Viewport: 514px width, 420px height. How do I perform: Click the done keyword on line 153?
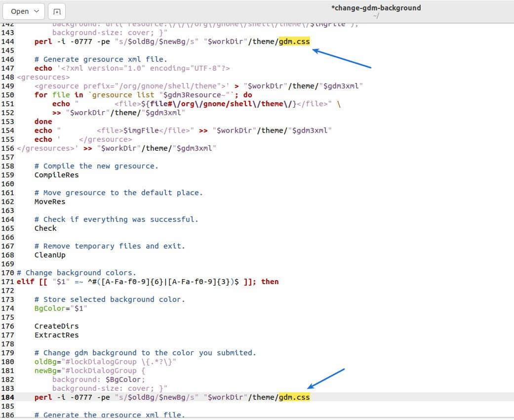(43, 122)
